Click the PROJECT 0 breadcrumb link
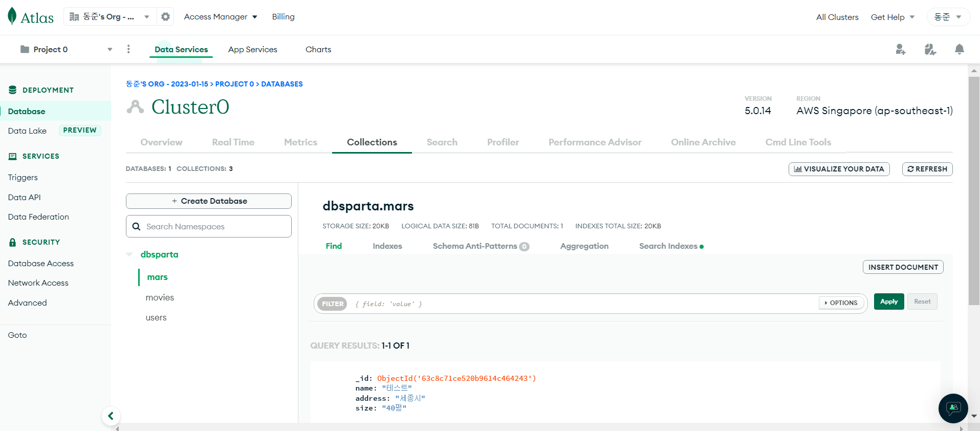 click(234, 84)
